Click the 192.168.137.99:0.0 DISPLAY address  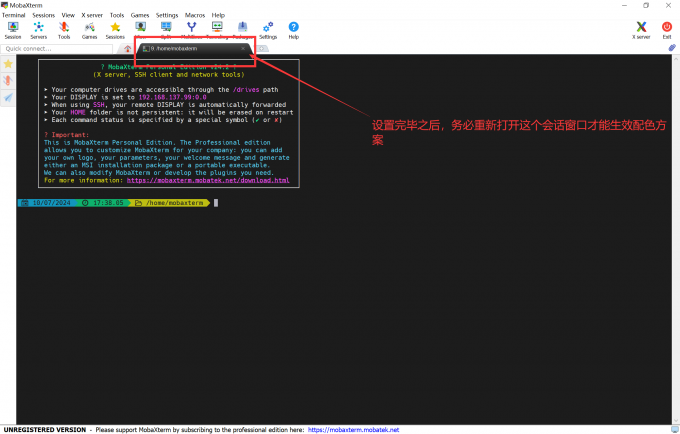tap(173, 97)
